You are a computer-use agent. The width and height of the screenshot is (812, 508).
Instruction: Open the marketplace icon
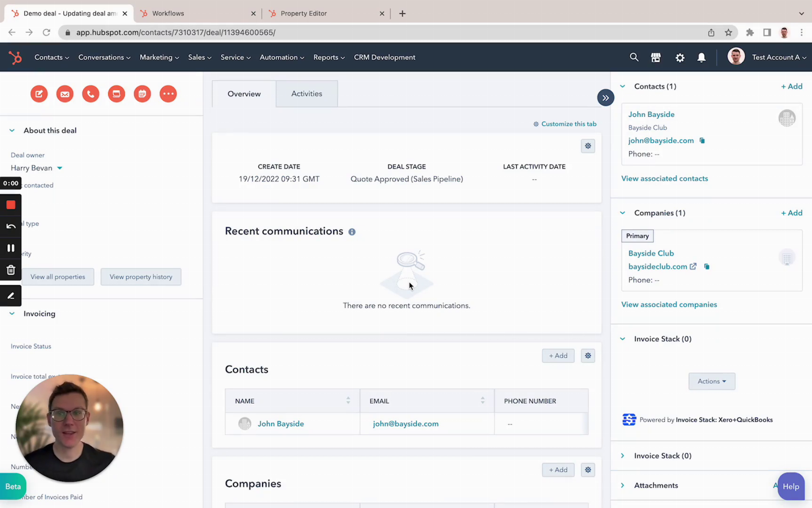pyautogui.click(x=656, y=57)
